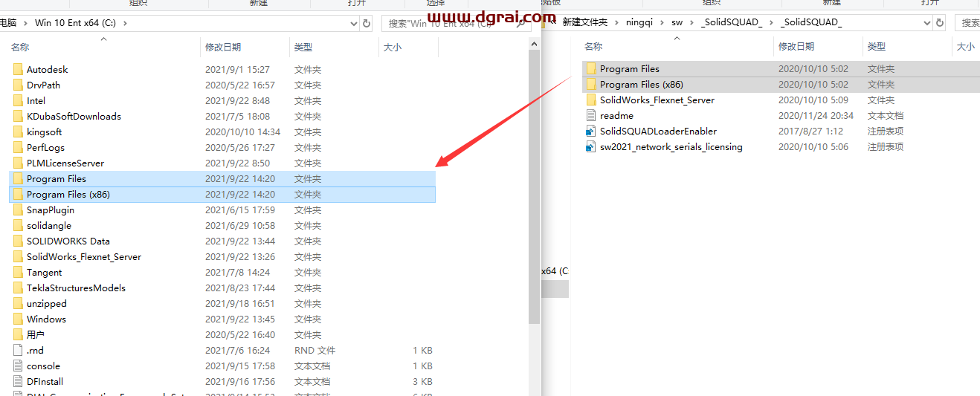This screenshot has height=396, width=980.
Task: Click the Tangent folder icon
Action: coord(19,273)
